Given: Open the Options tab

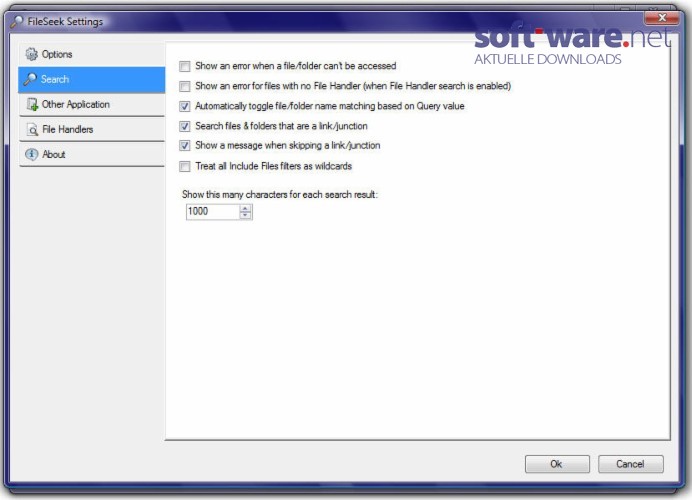Looking at the screenshot, I should pos(92,54).
